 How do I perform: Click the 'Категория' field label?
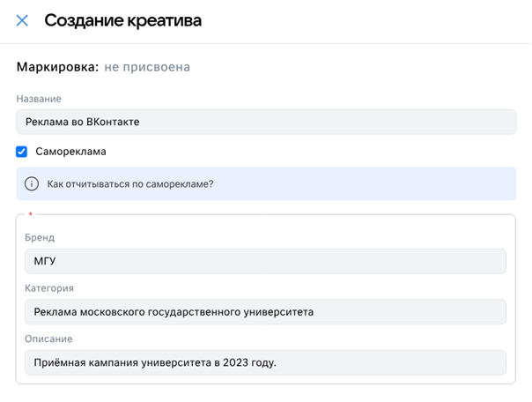[49, 288]
